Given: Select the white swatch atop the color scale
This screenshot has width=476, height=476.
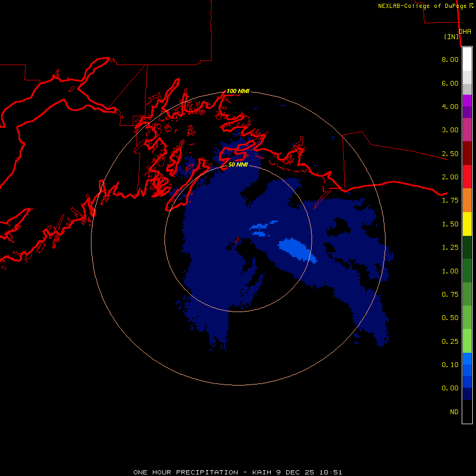Looking at the screenshot, I should 467,59.
